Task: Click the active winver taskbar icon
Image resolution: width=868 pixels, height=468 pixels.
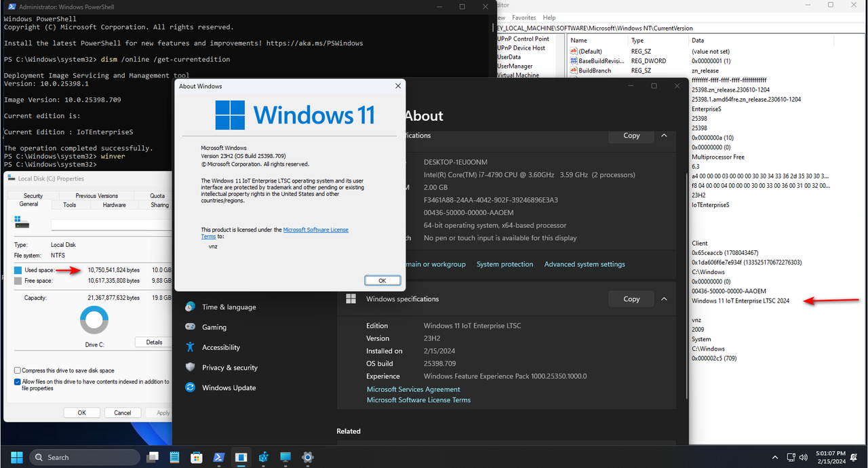Action: 241,457
